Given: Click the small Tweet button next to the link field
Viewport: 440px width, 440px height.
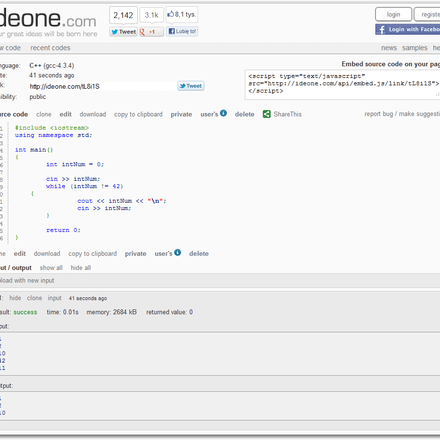Looking at the screenshot, I should 191,86.
